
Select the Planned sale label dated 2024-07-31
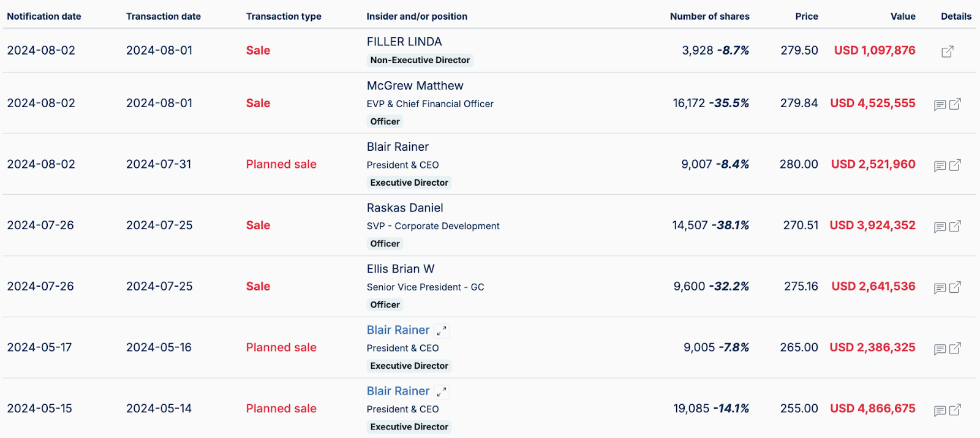click(281, 164)
